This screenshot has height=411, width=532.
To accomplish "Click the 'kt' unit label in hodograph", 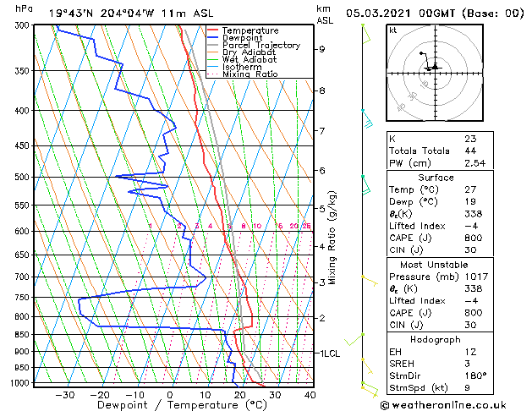I will coord(393,30).
